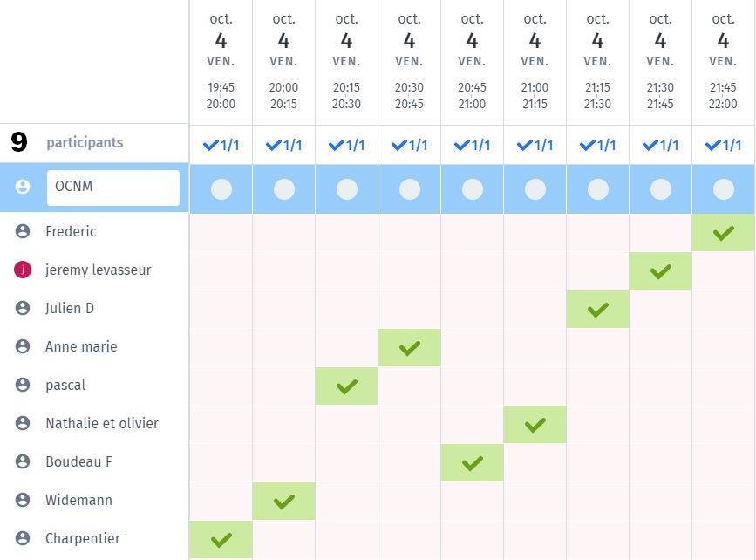Click the 1/1 count under 20:15–20:30
The width and height of the screenshot is (756, 560).
click(347, 145)
